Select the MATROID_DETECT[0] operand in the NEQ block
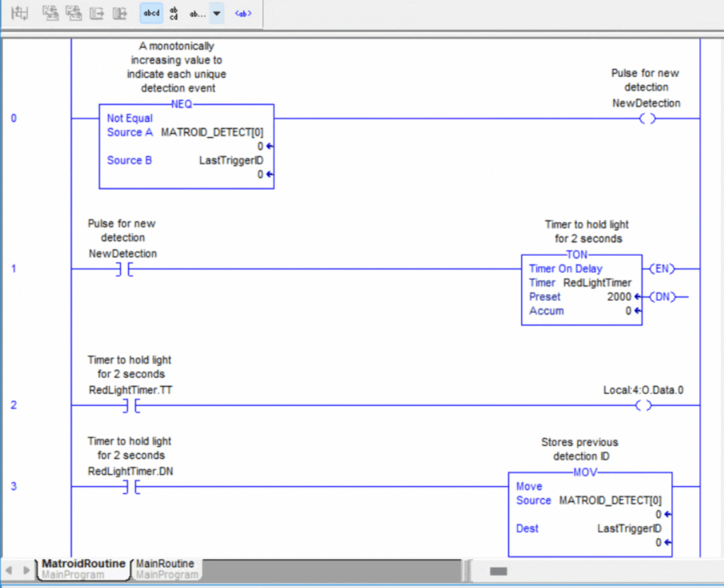The width and height of the screenshot is (724, 588). click(x=214, y=132)
